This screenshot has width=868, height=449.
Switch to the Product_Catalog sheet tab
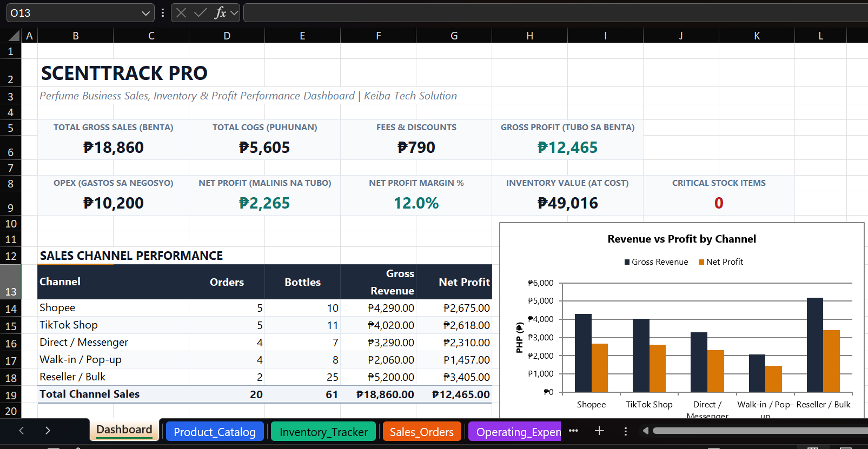coord(215,432)
